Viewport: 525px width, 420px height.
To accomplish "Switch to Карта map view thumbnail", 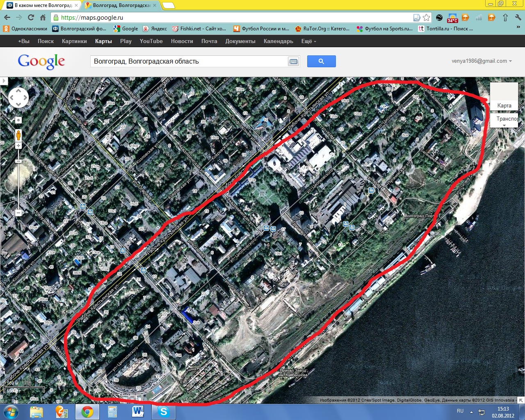I will pyautogui.click(x=504, y=96).
